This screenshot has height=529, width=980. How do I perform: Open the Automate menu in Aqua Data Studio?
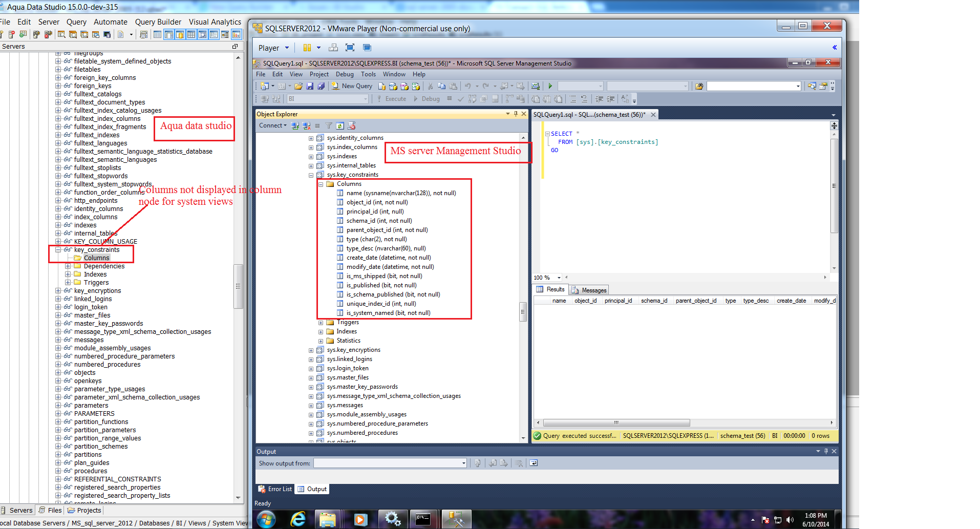111,22
